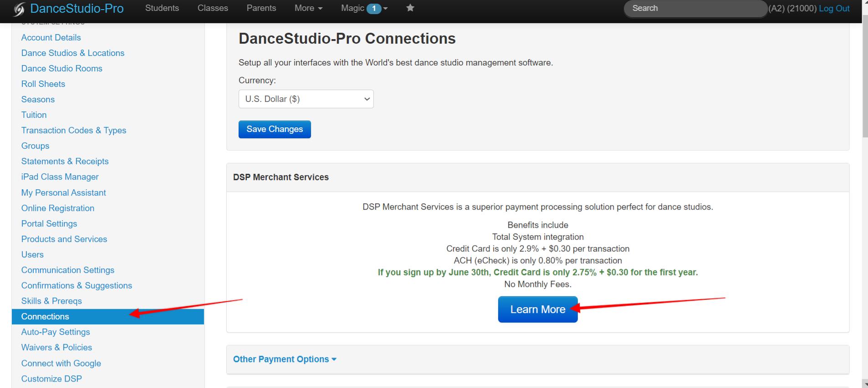The width and height of the screenshot is (868, 388).
Task: Go to Parents in the top menu
Action: (x=261, y=8)
